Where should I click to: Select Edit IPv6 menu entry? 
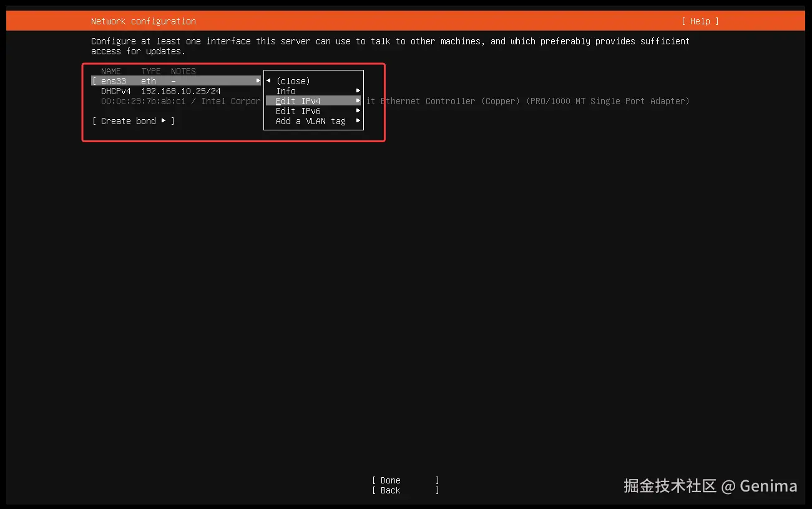coord(313,111)
